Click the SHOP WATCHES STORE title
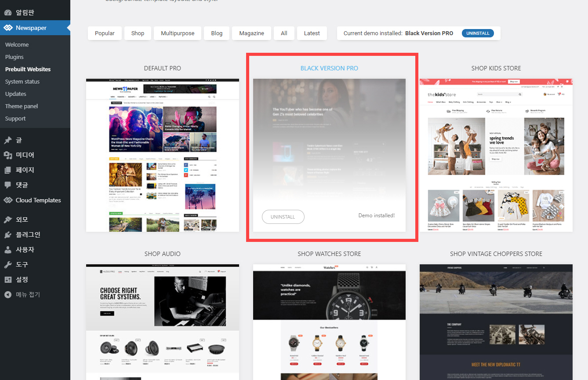The image size is (588, 380). [329, 254]
